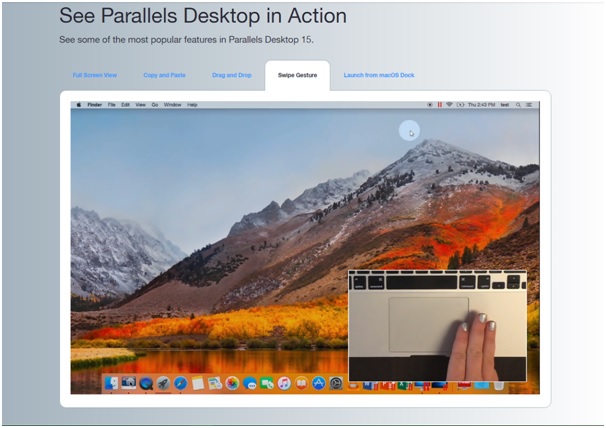Screen dimensions: 606x428
Task: Open the View menu
Action: (141, 105)
